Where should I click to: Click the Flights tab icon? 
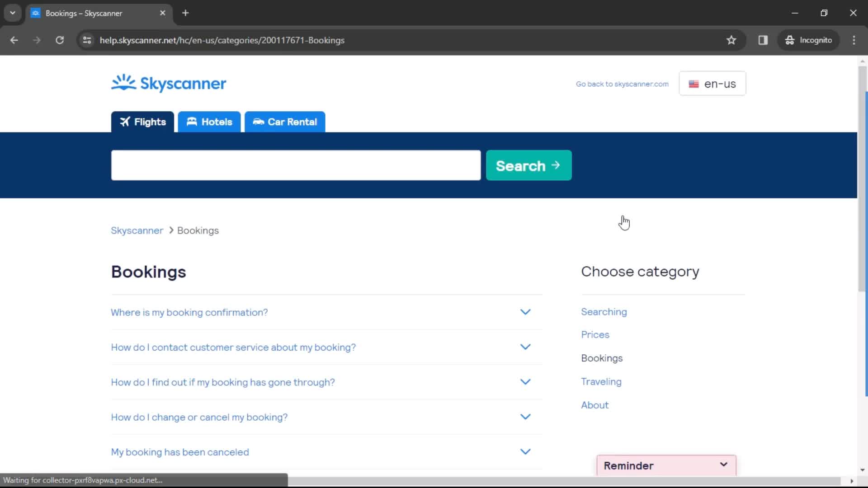125,122
